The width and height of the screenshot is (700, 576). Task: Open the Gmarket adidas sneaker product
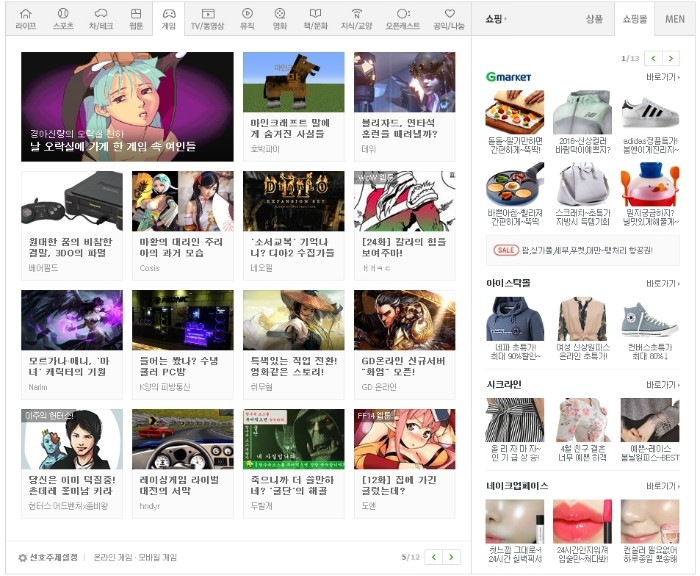[x=650, y=122]
